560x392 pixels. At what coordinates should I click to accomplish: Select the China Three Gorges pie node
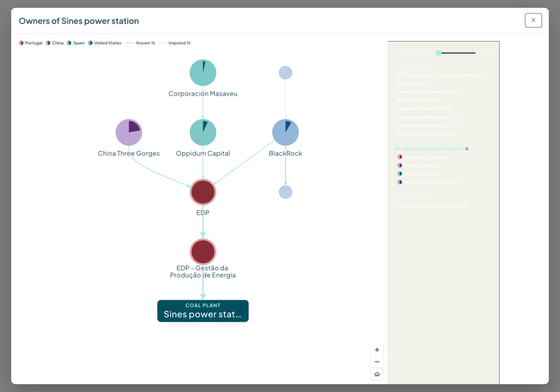tap(129, 132)
